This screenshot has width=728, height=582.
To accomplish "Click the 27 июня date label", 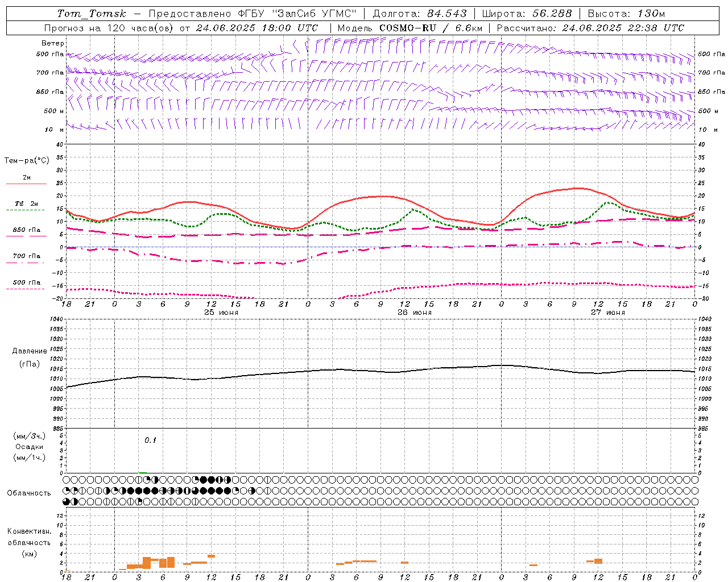I will click(608, 312).
